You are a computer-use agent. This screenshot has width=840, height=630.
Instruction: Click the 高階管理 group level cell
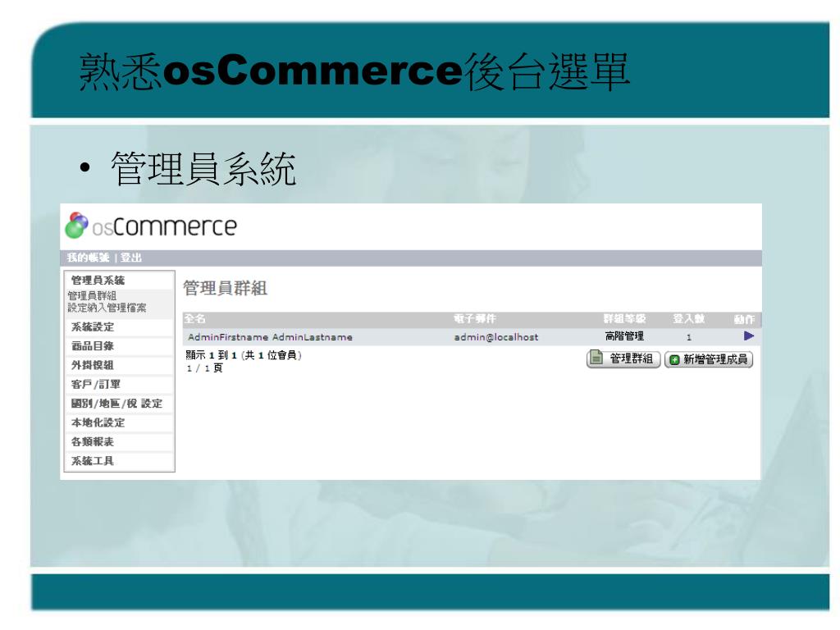click(x=624, y=336)
